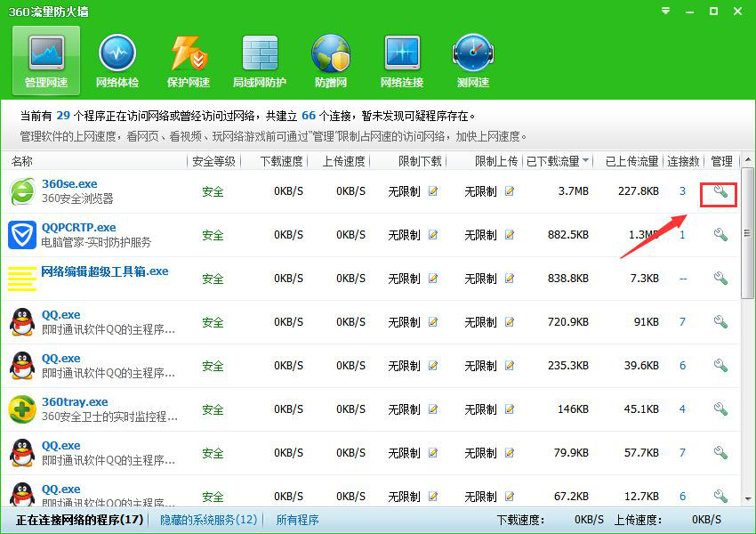Launch the 测网速 speed test gauge
Image resolution: width=756 pixels, height=534 pixels.
tap(472, 61)
